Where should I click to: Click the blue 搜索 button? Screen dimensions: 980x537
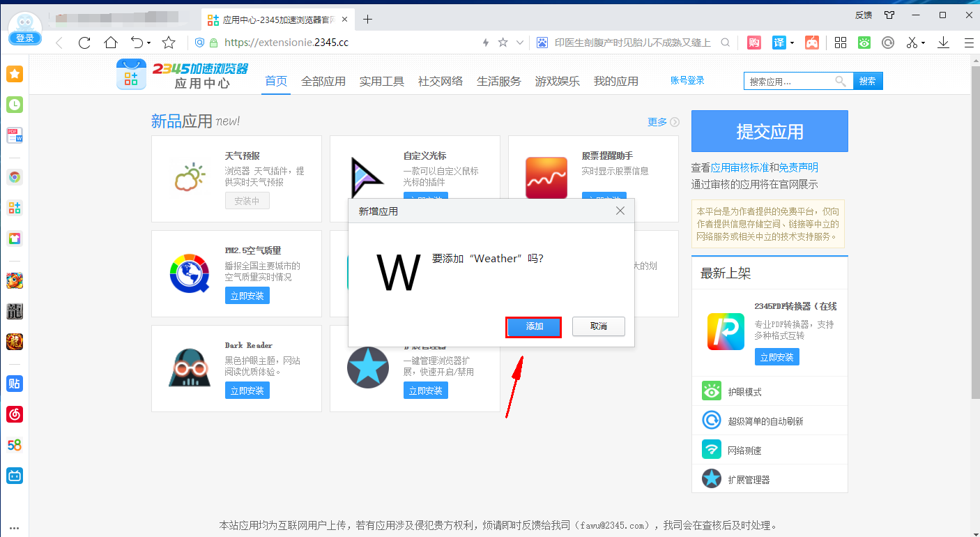click(x=868, y=81)
